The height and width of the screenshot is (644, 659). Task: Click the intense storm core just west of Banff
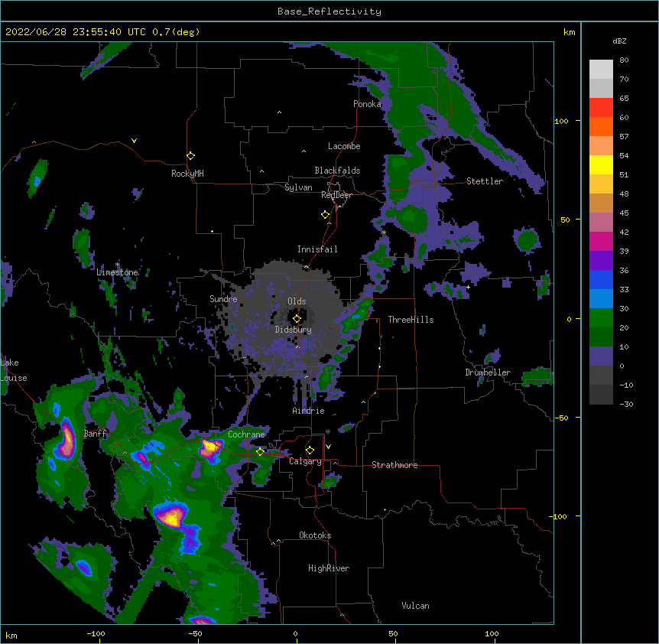point(67,439)
